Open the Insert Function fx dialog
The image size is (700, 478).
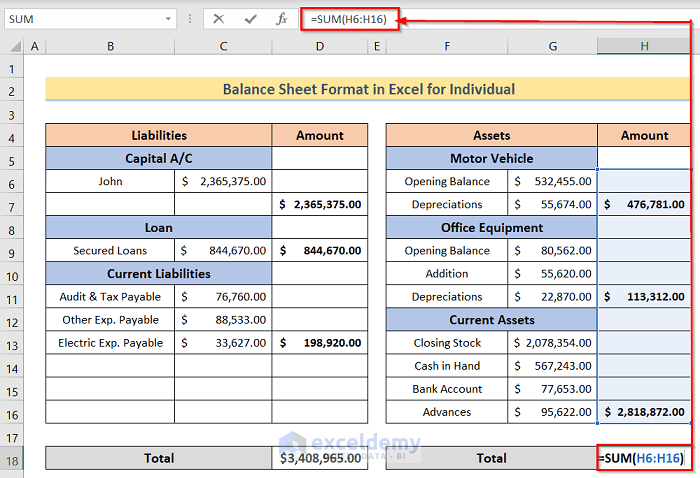(282, 18)
